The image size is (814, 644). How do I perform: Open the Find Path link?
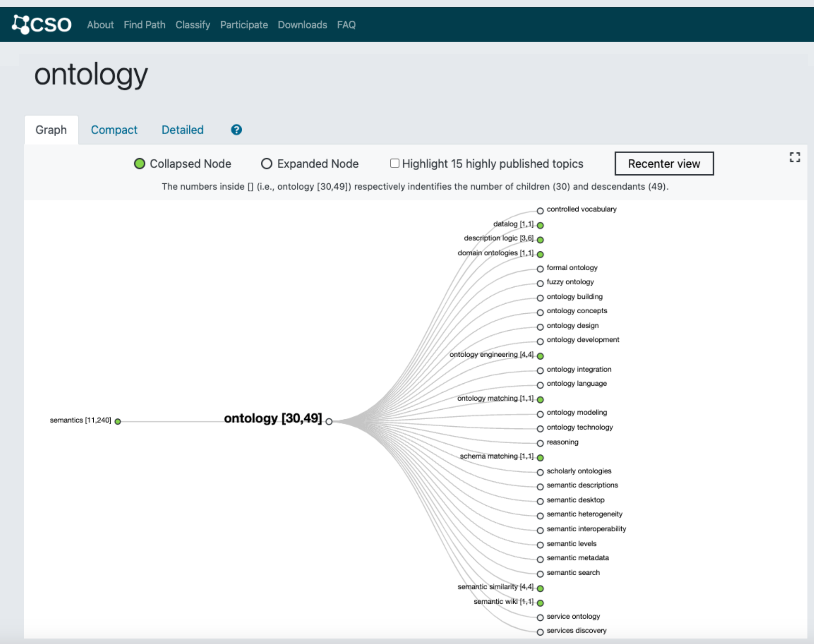(144, 25)
